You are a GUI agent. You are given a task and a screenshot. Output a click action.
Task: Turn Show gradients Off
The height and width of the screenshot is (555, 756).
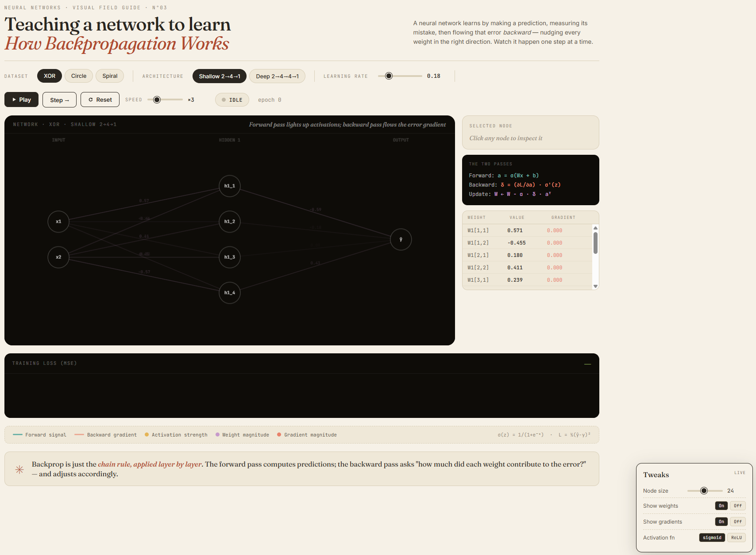point(737,521)
